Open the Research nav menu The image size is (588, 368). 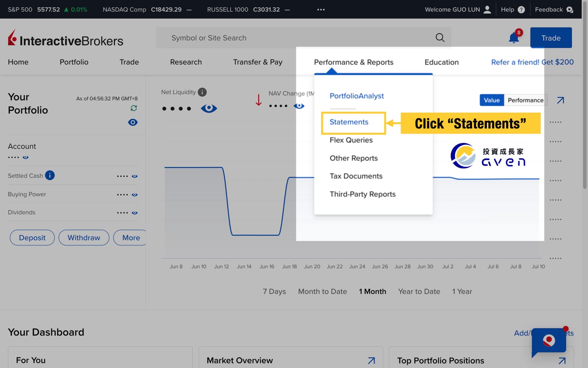click(x=186, y=62)
